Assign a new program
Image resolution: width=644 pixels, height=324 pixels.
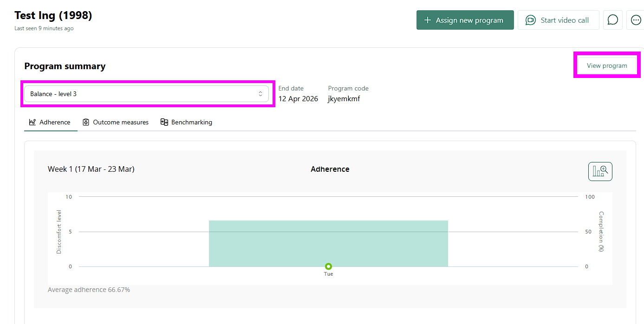pyautogui.click(x=465, y=20)
